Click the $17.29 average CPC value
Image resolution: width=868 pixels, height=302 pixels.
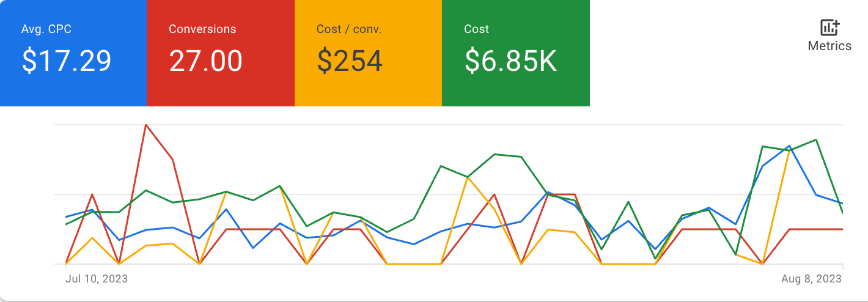[x=67, y=61]
